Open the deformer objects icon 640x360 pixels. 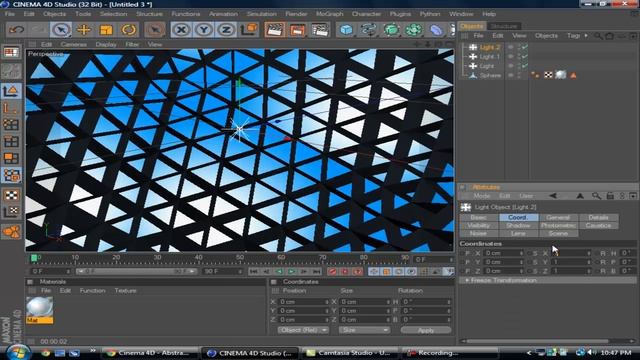pos(436,30)
